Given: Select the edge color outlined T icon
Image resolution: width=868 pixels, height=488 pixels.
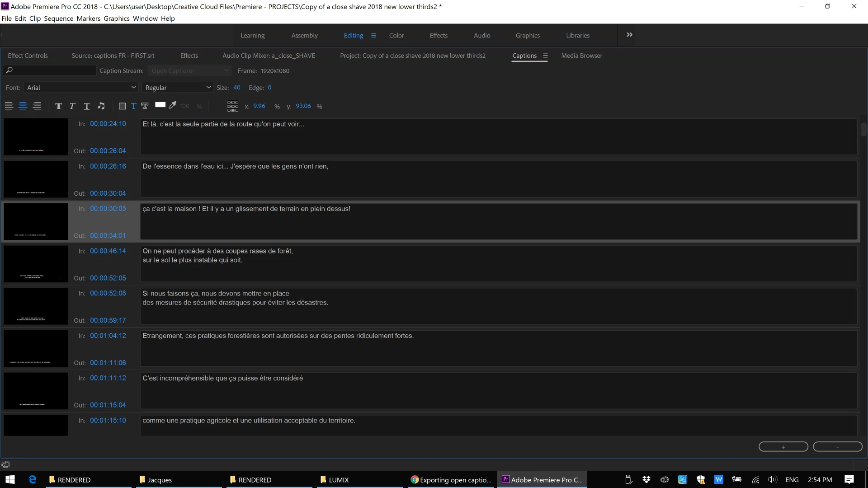Looking at the screenshot, I should [x=145, y=106].
